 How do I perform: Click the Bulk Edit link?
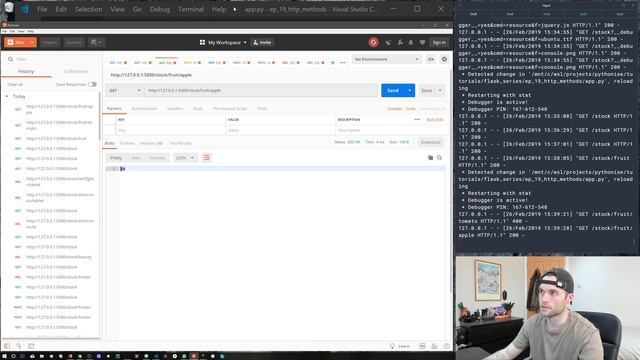pos(435,120)
